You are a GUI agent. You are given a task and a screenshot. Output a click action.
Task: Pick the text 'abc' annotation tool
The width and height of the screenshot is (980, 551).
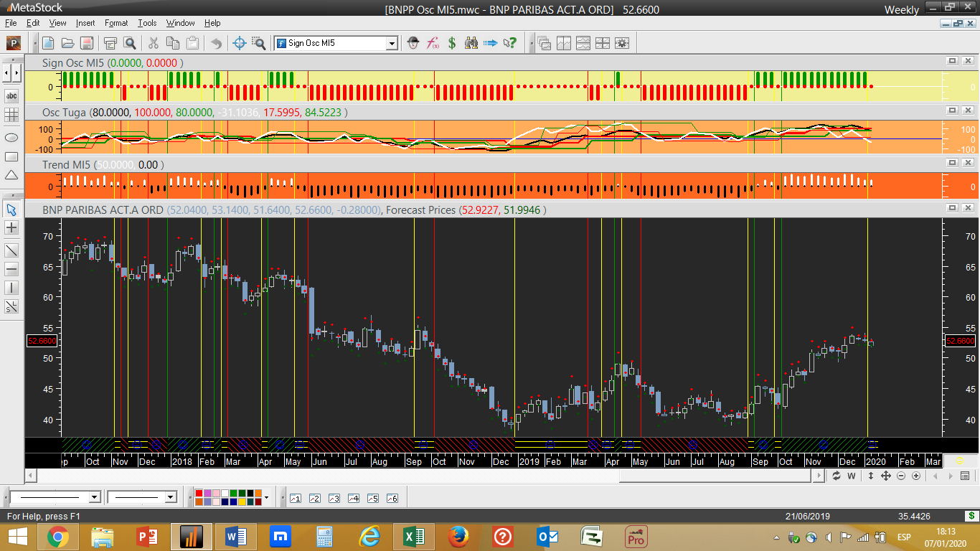[x=11, y=95]
